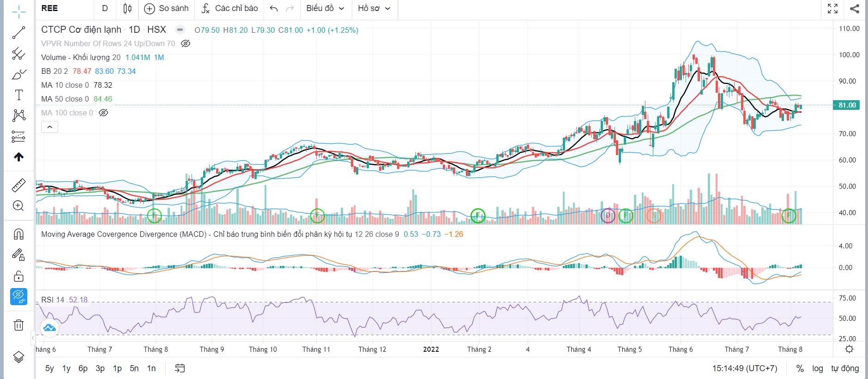Select the text annotation tool
The image size is (868, 379).
click(x=18, y=95)
